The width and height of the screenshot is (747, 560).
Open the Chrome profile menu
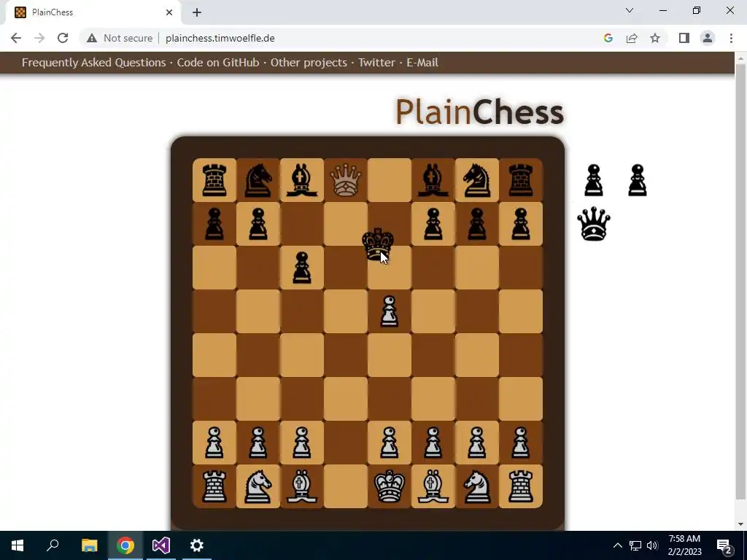tap(708, 38)
